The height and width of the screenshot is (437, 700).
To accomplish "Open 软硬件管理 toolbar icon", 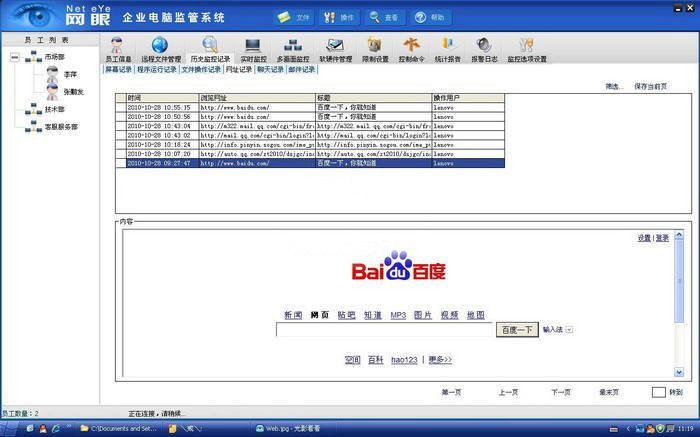I will click(335, 49).
